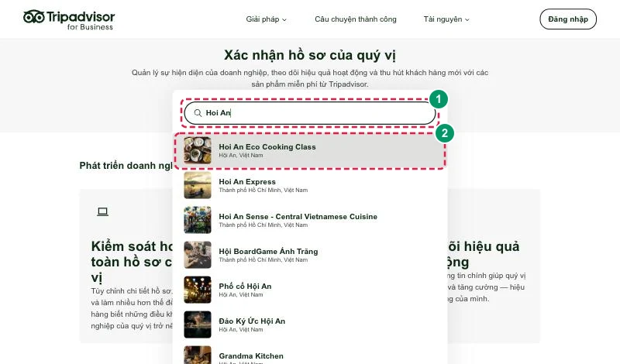The height and width of the screenshot is (364, 620).
Task: Open Câu chuyện thành công page
Action: pyautogui.click(x=356, y=19)
